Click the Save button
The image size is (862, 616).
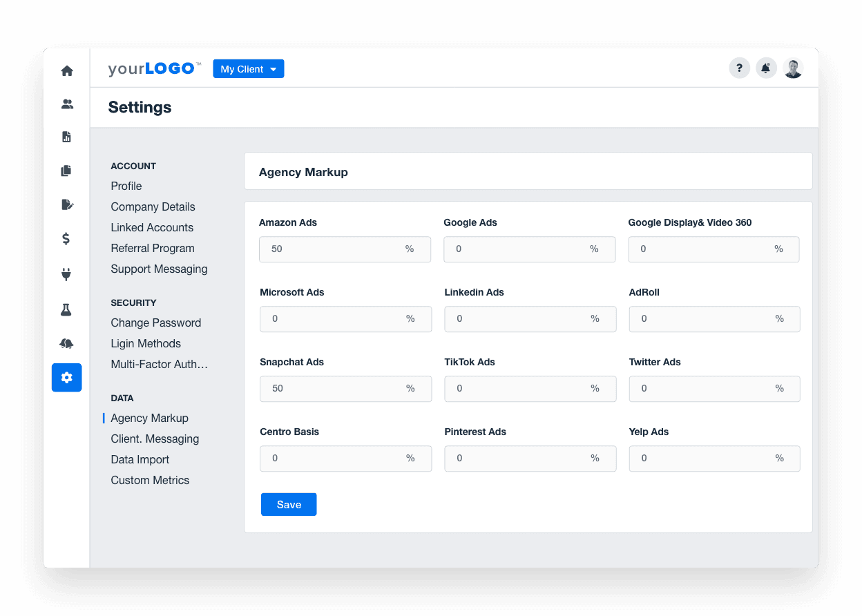289,504
